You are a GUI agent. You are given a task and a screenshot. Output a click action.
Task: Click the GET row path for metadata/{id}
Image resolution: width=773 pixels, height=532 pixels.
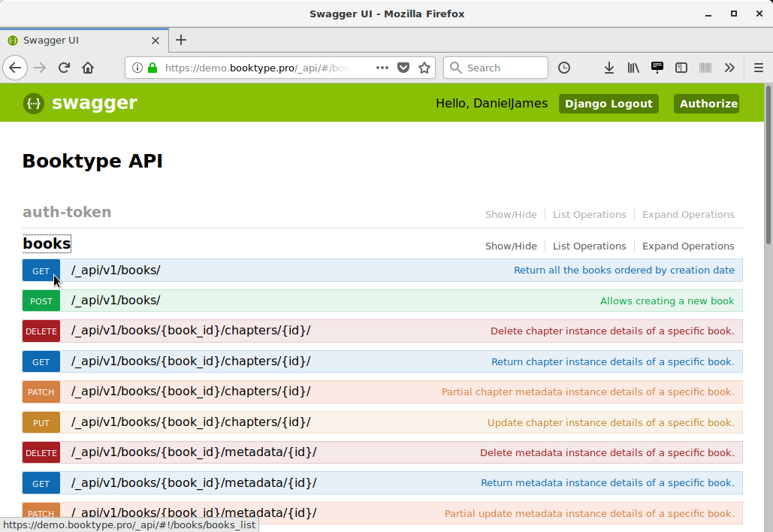point(194,482)
